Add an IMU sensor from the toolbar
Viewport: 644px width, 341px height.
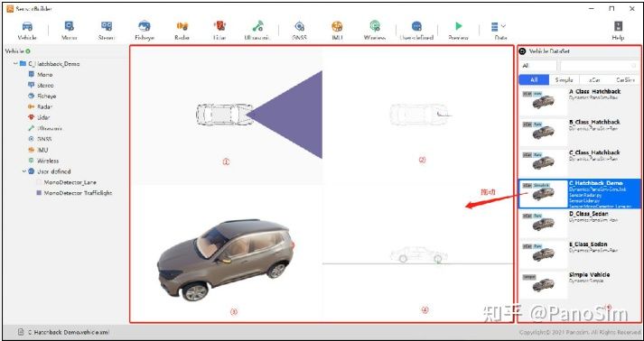pos(337,31)
